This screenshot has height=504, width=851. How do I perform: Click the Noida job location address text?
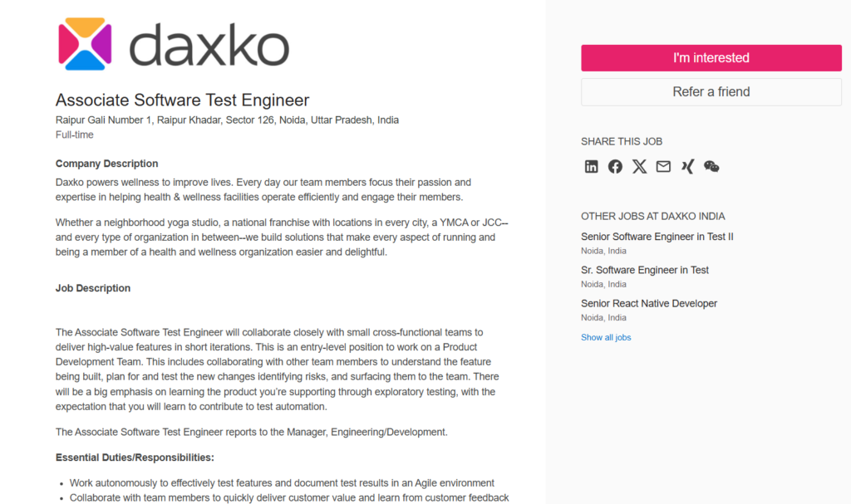(x=227, y=120)
